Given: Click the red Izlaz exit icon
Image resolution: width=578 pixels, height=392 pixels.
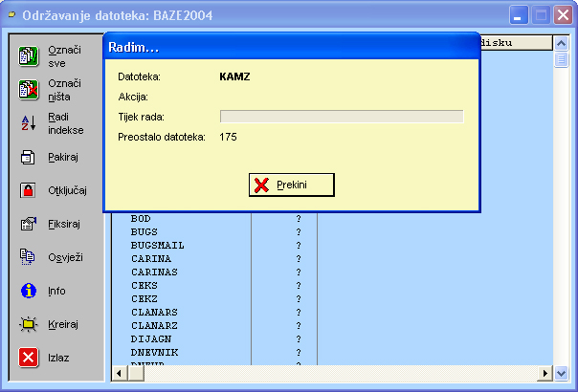Looking at the screenshot, I should pyautogui.click(x=29, y=358).
